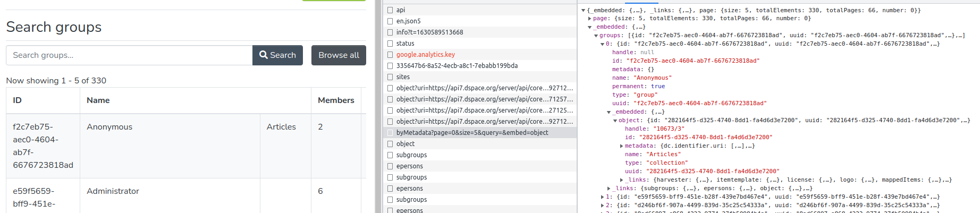Focus the Search groups input field

129,55
